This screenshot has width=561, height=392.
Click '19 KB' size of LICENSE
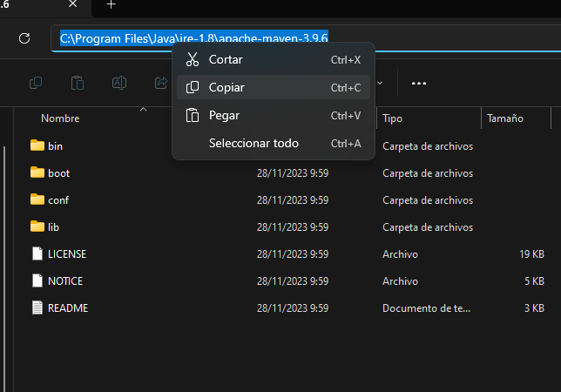coord(531,254)
